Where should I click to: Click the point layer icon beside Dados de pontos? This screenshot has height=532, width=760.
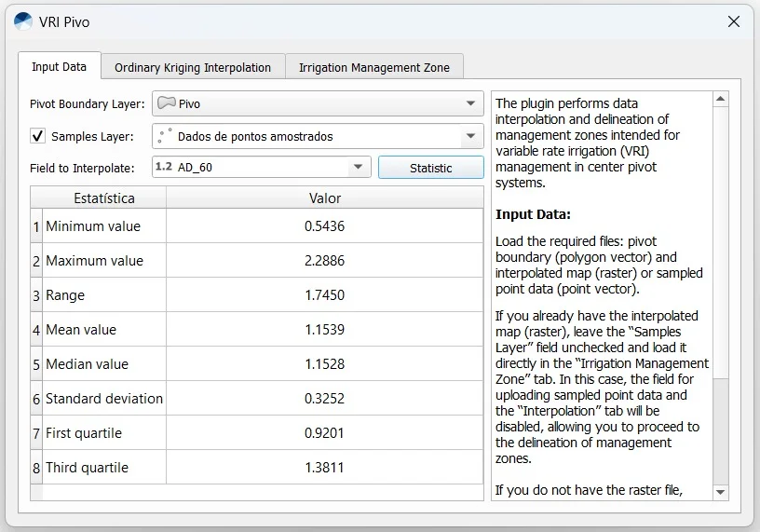[165, 136]
